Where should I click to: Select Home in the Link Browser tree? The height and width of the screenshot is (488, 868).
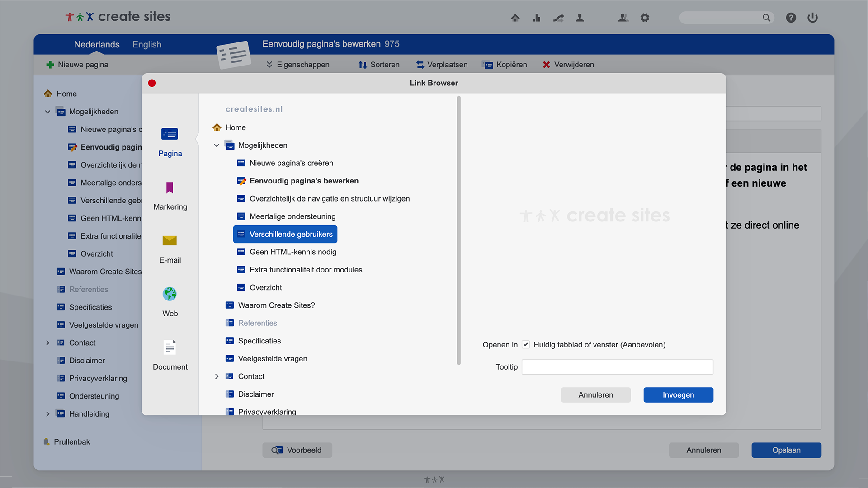(229, 127)
